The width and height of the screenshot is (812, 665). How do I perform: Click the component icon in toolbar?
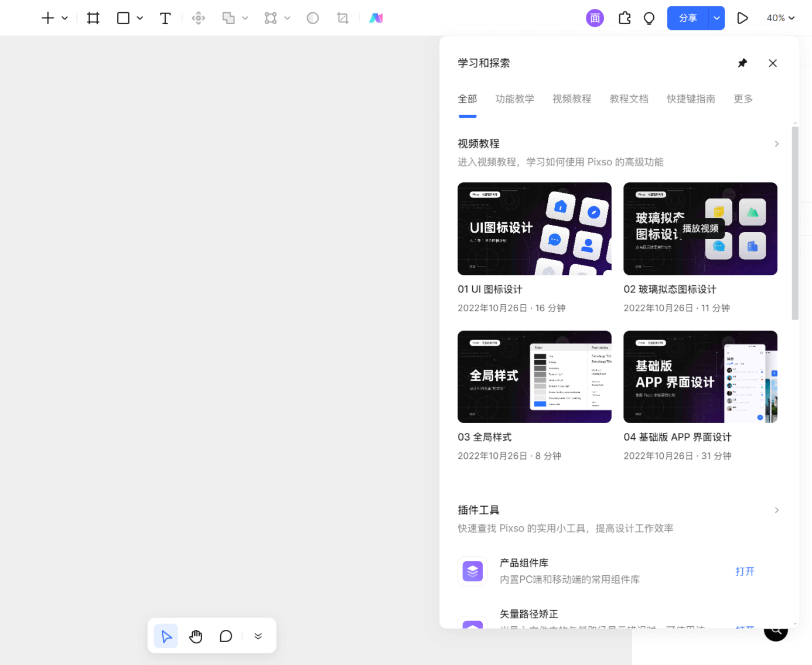199,18
